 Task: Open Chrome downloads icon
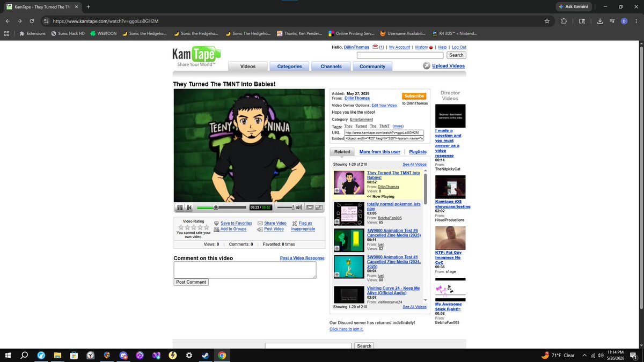599,21
